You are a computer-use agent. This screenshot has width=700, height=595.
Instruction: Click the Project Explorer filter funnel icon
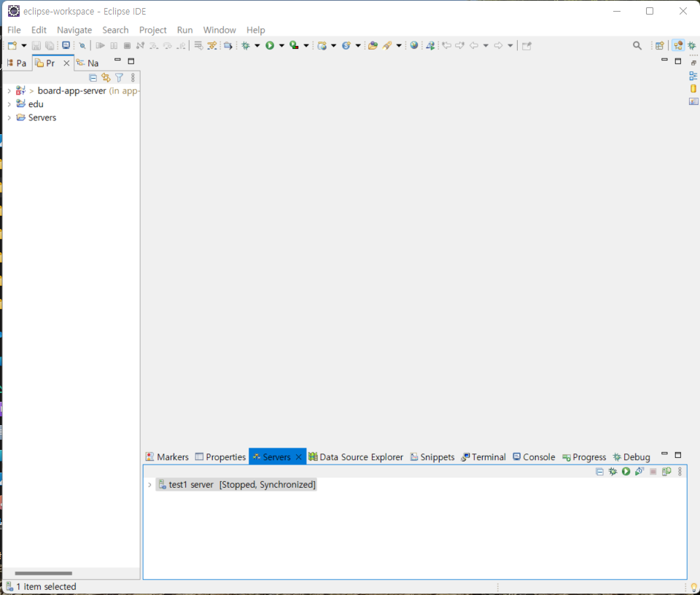coord(119,78)
